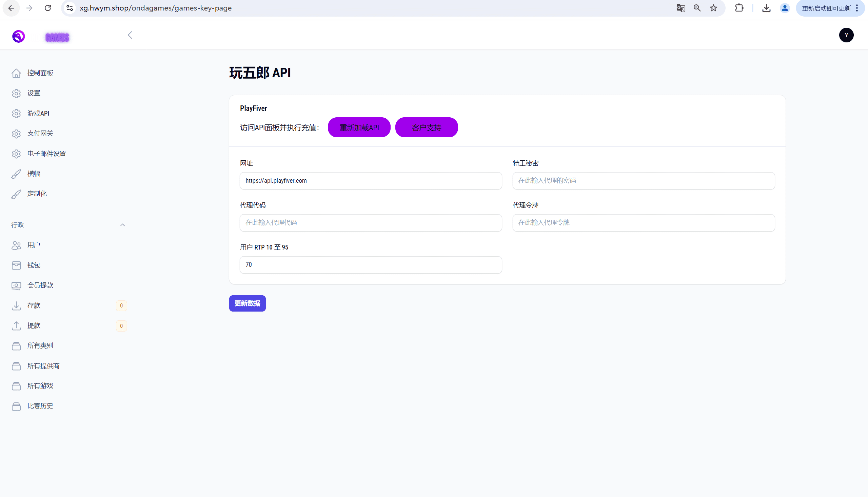Image resolution: width=868 pixels, height=497 pixels.
Task: Collapse the 行政 sidebar section
Action: 122,225
